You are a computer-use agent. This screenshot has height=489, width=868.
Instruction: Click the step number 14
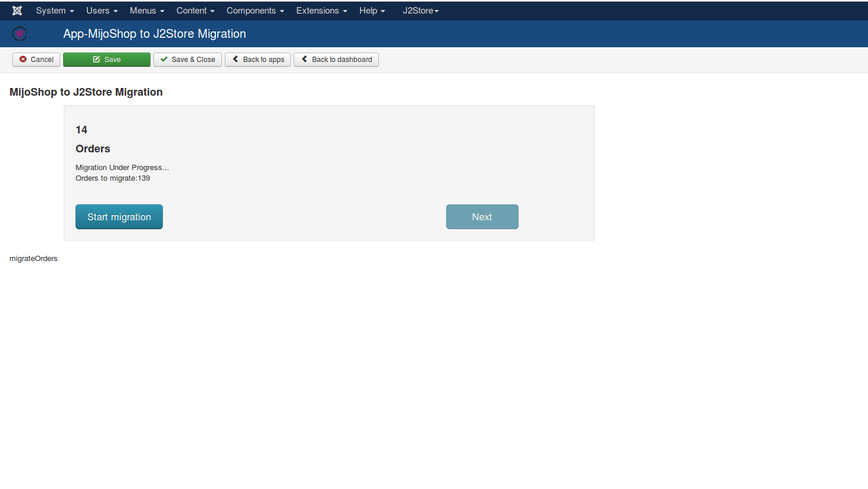81,130
